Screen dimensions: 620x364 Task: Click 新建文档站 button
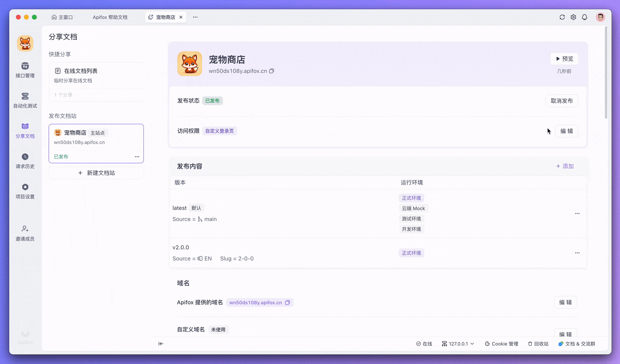96,173
